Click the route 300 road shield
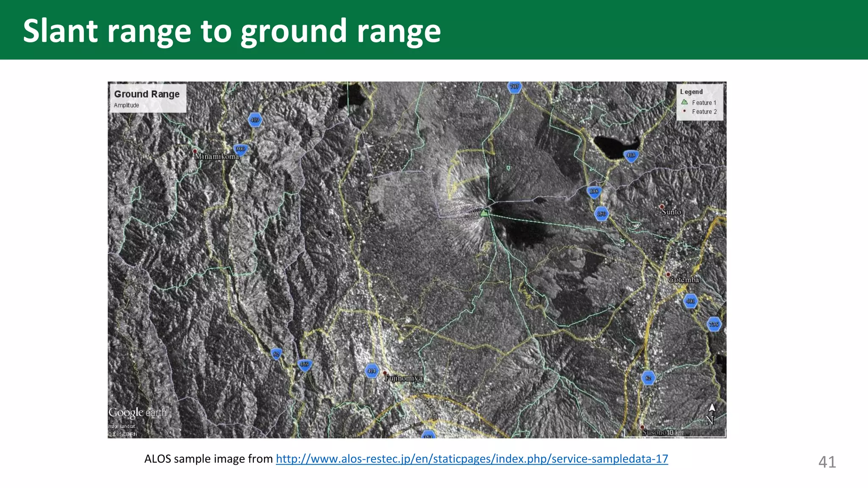Viewport: 868px width, 488px height. click(x=240, y=149)
